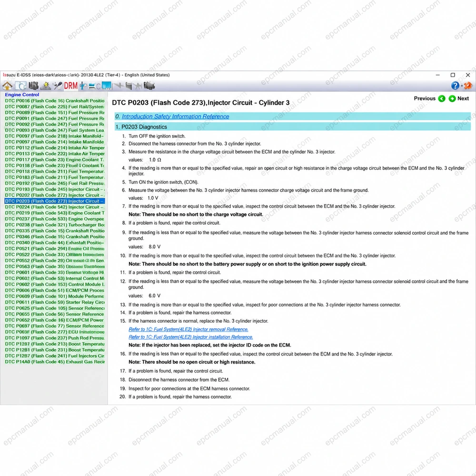Open the blue Help question mark icon

click(x=455, y=86)
